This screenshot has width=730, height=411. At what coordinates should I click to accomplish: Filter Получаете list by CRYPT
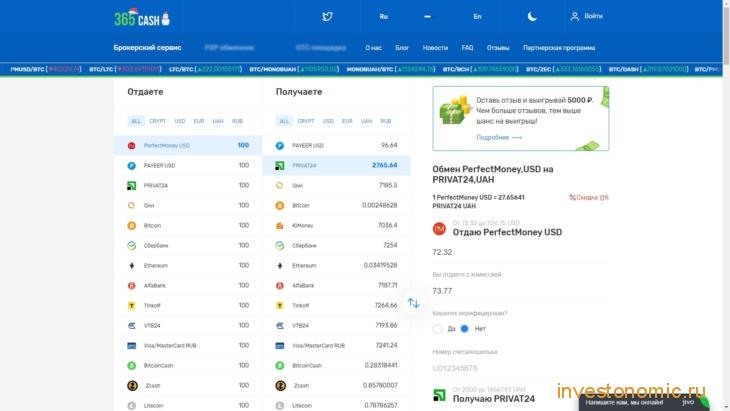[306, 121]
